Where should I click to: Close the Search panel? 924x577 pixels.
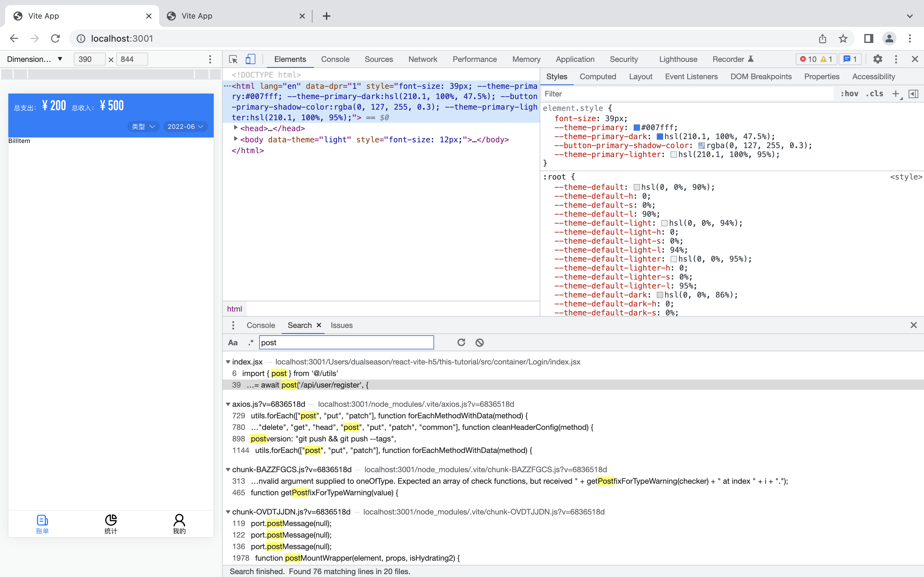coord(319,325)
